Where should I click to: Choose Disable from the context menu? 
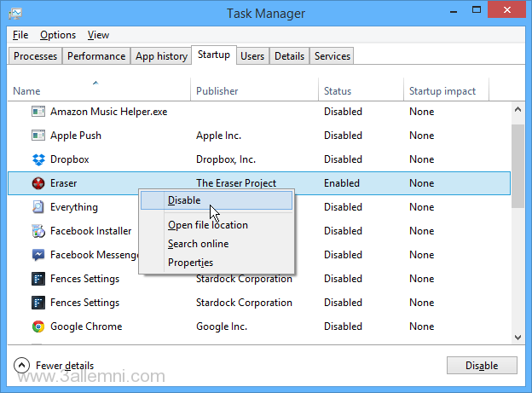[x=184, y=200]
